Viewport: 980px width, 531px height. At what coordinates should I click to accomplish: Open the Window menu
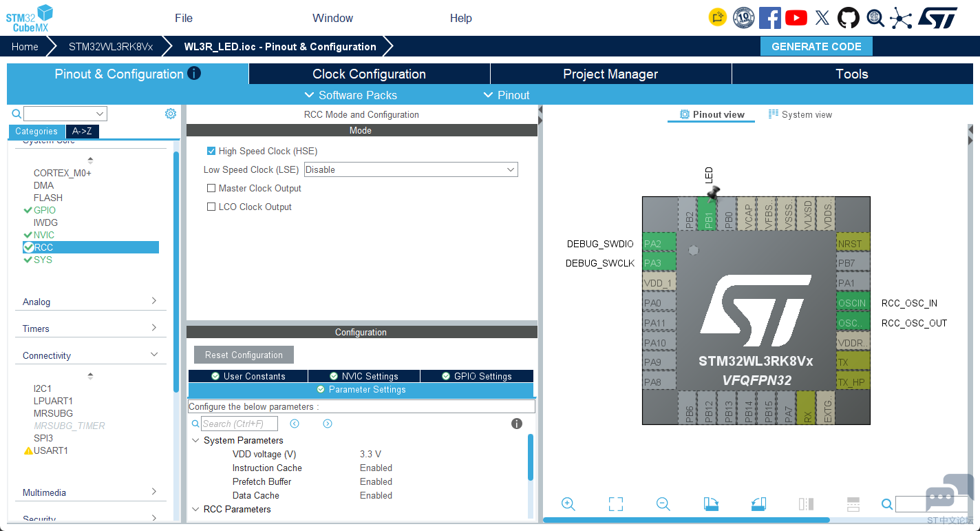(332, 18)
